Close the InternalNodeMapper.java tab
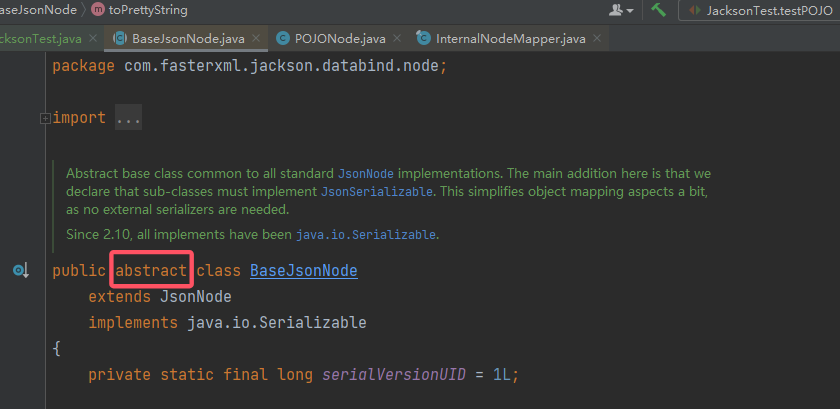Viewport: 840px width, 409px height. [x=595, y=40]
